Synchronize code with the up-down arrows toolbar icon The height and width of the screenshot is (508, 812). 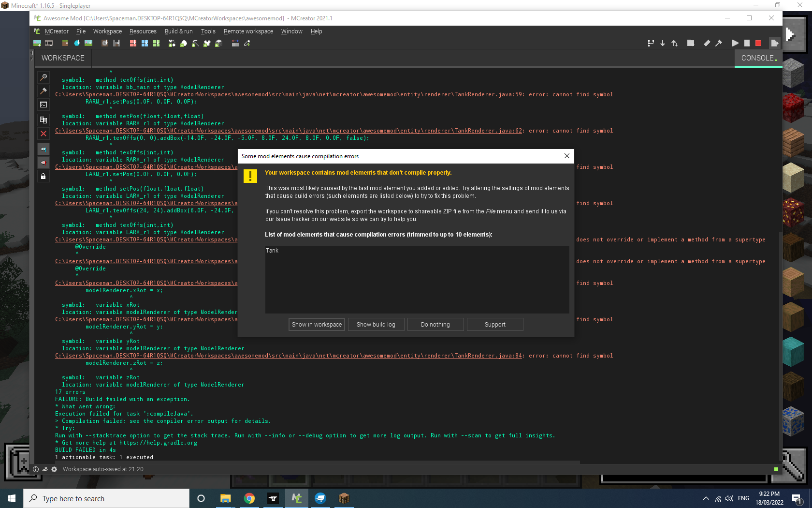coord(675,43)
